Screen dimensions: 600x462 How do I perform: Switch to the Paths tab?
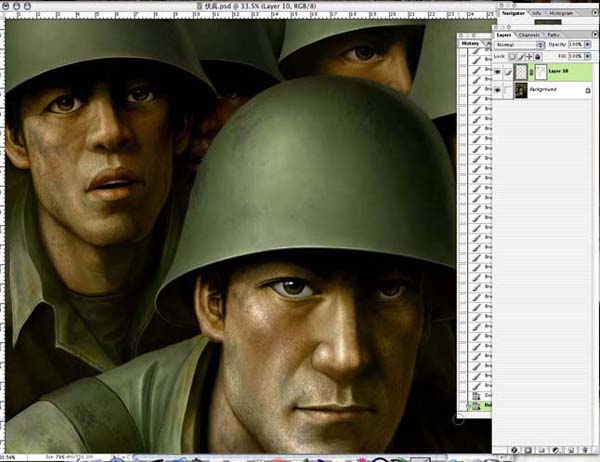click(x=553, y=35)
